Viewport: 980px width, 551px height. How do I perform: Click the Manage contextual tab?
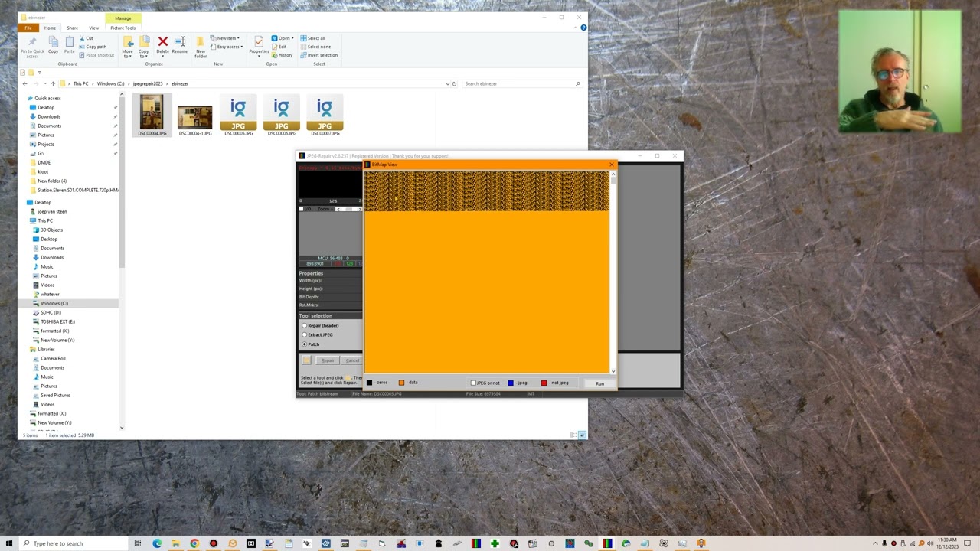tap(123, 18)
